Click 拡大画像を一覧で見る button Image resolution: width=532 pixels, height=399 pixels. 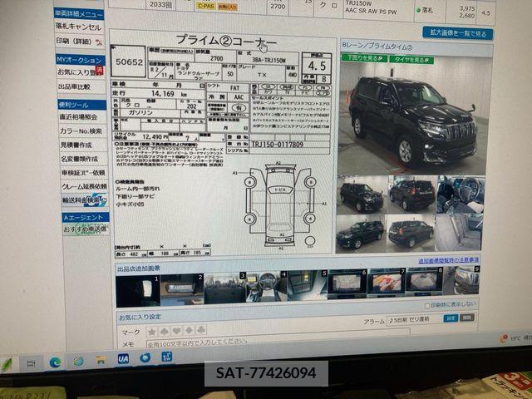coord(458,33)
